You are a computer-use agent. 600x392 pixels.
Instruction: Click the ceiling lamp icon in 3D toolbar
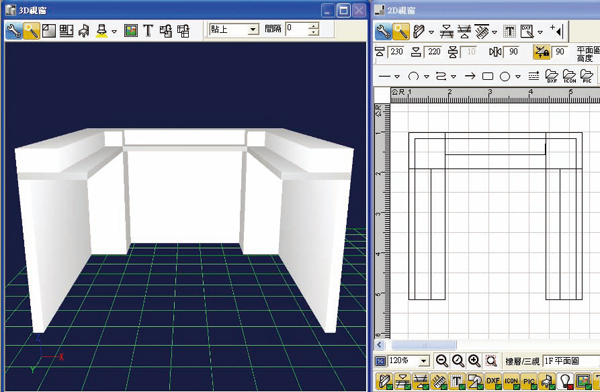coord(101,31)
